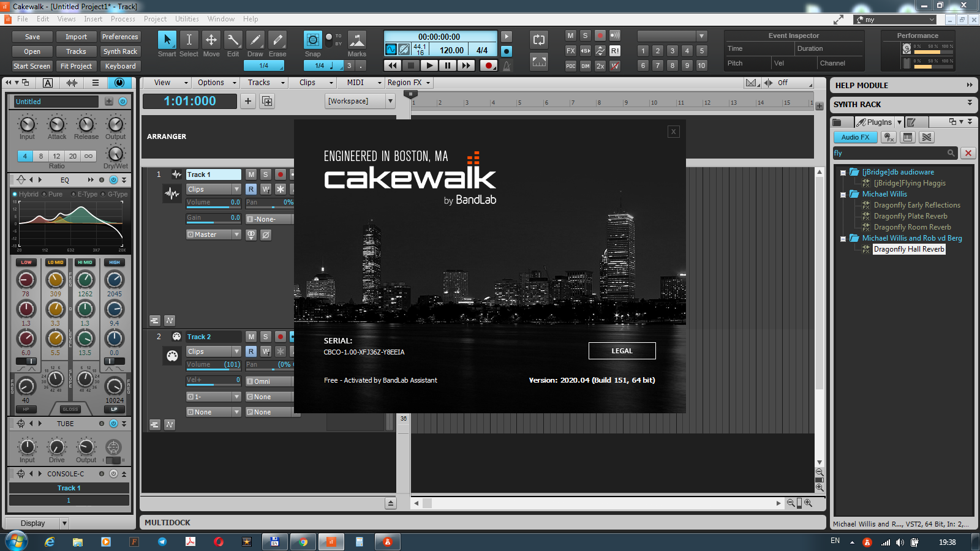Collapse the Michael Willis plugin folder
Viewport: 980px width, 551px height.
pos(843,195)
